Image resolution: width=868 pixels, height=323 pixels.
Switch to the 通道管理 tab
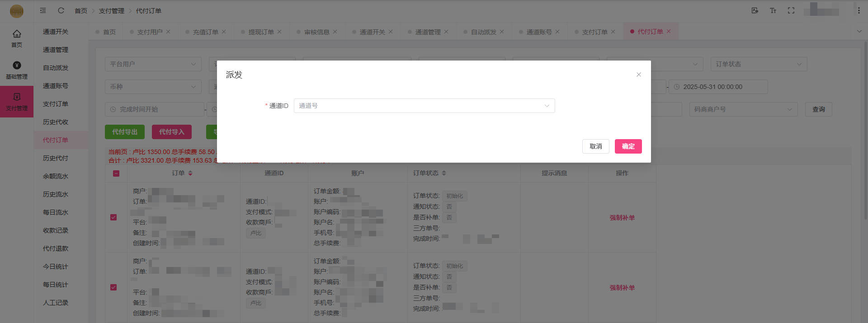pyautogui.click(x=427, y=32)
